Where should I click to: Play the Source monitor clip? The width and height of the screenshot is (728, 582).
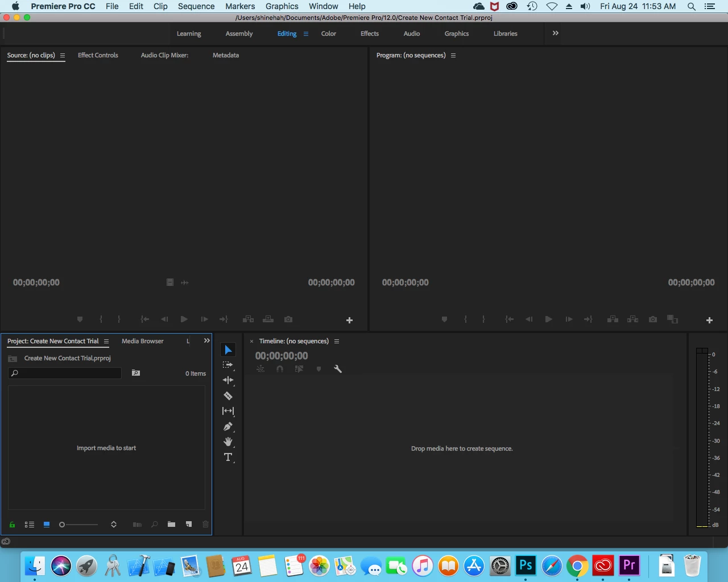pos(184,319)
